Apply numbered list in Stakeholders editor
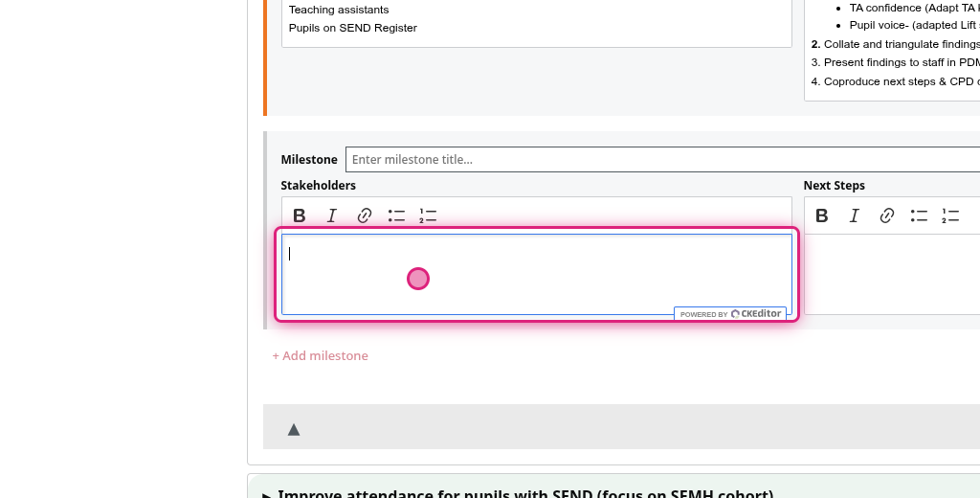 428,215
